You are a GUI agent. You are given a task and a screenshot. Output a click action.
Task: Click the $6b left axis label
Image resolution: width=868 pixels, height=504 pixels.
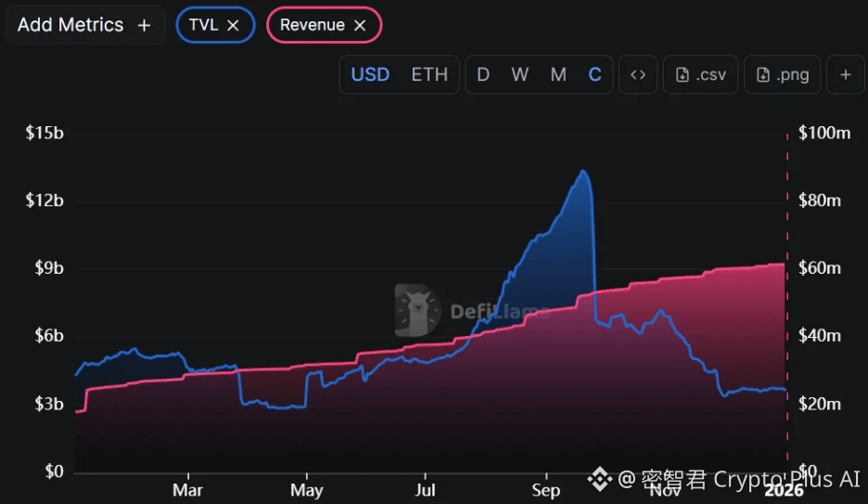[x=49, y=336]
